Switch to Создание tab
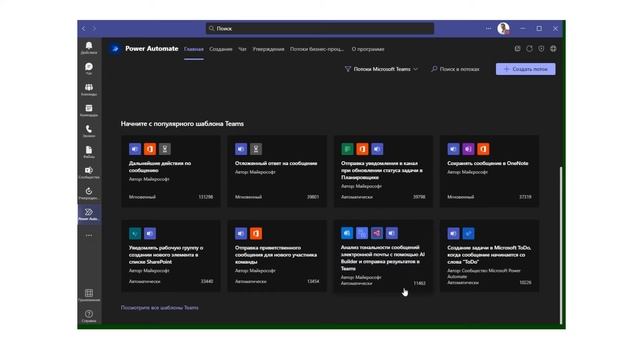The image size is (640, 360). click(220, 49)
